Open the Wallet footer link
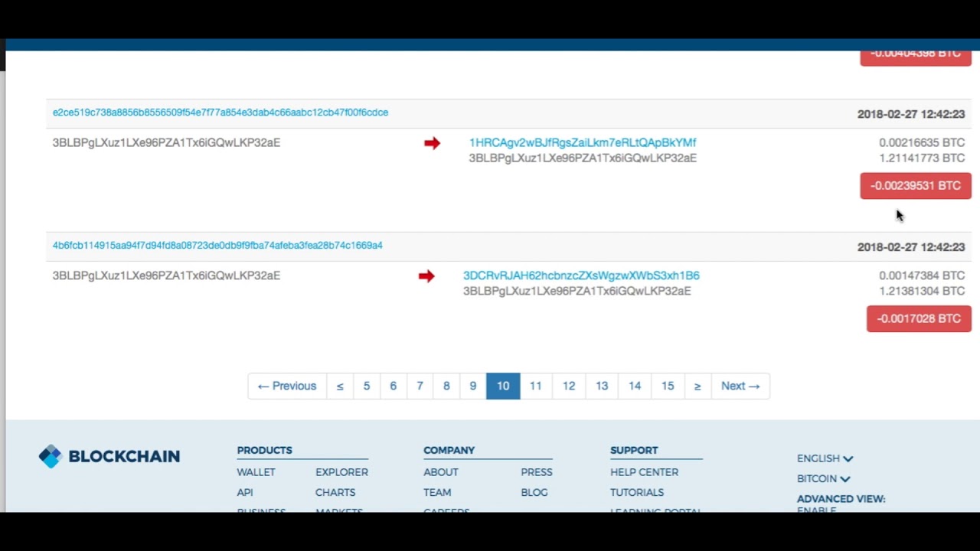 point(256,473)
